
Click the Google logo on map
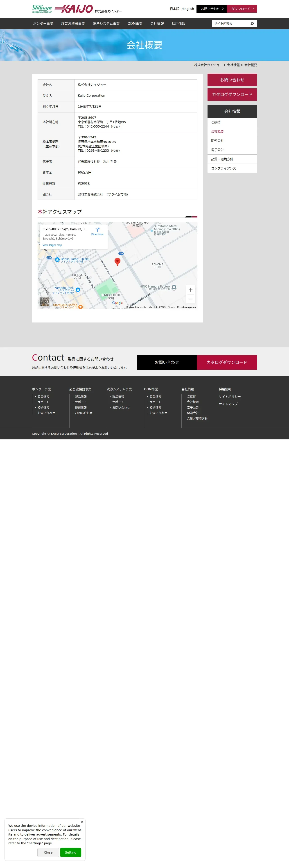(x=117, y=303)
